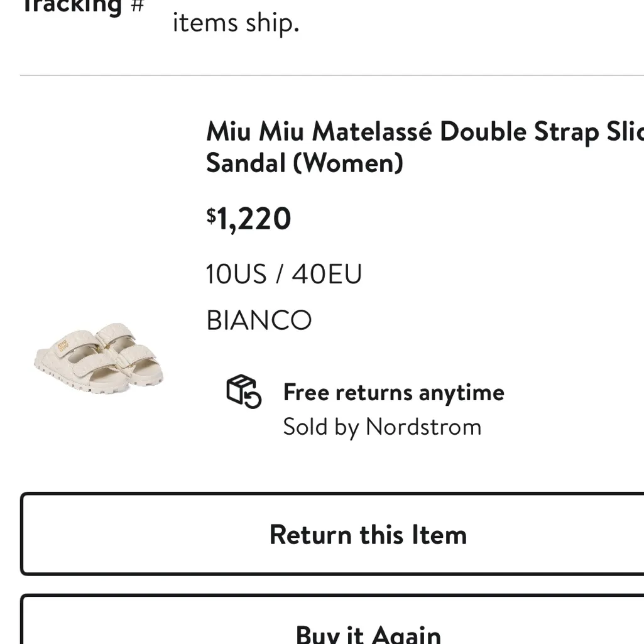Click the Sandal (Women) line of the title
The width and height of the screenshot is (644, 644).
305,163
